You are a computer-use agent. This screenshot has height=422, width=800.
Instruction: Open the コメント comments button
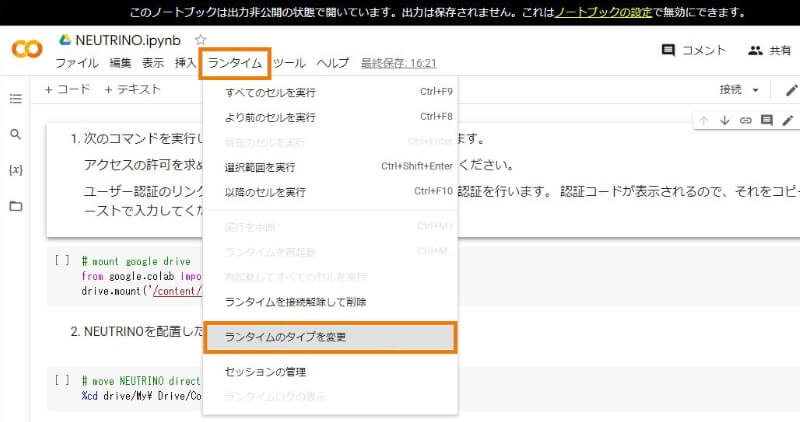click(693, 50)
